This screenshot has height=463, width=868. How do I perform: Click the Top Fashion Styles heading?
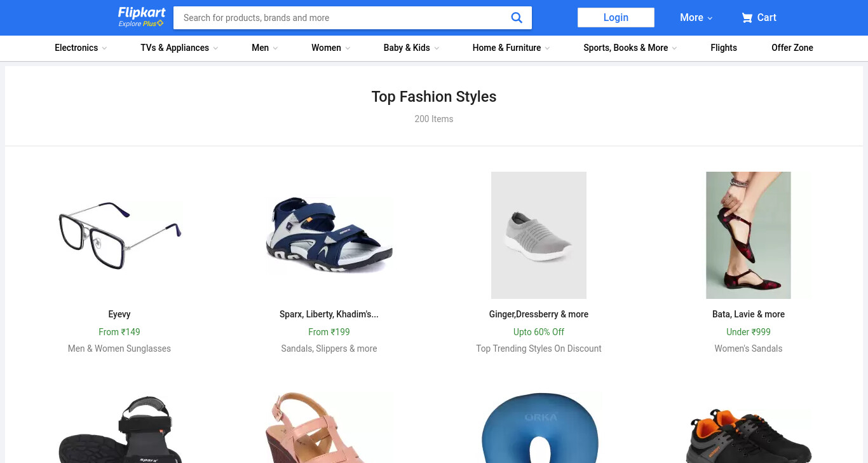(434, 97)
